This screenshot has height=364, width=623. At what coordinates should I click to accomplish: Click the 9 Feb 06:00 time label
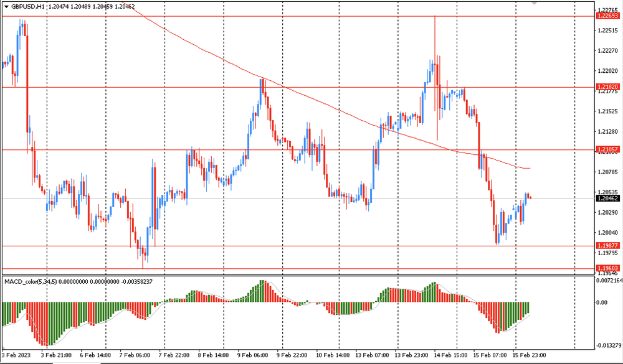click(x=253, y=355)
